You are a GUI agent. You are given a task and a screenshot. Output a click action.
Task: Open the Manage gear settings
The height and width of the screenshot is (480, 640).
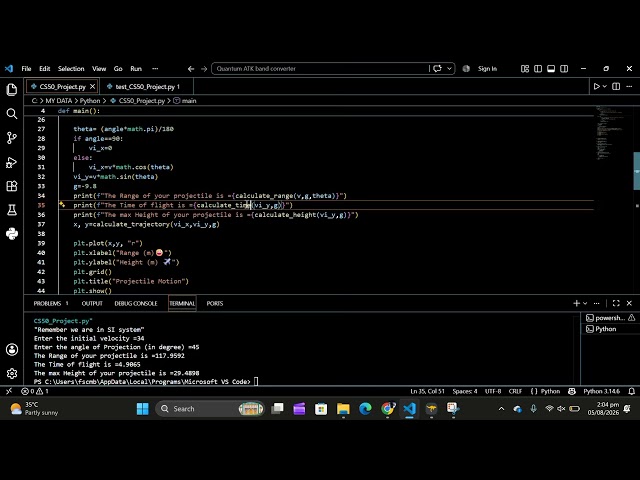click(x=12, y=373)
